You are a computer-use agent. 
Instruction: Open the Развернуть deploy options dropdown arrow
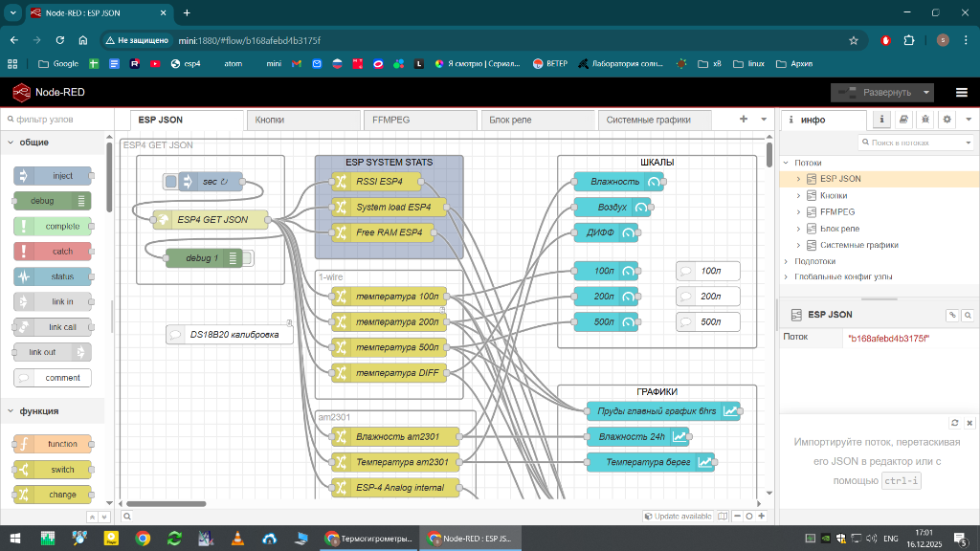926,93
